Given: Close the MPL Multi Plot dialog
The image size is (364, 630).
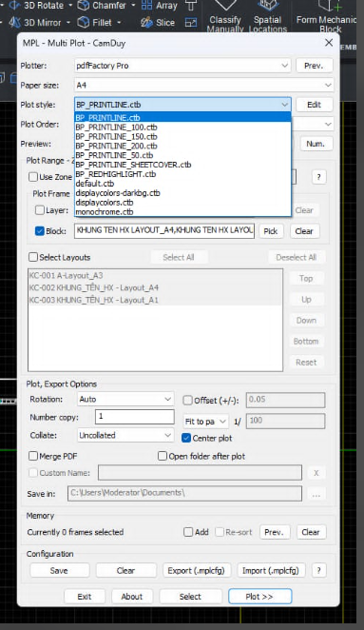Looking at the screenshot, I should [329, 43].
